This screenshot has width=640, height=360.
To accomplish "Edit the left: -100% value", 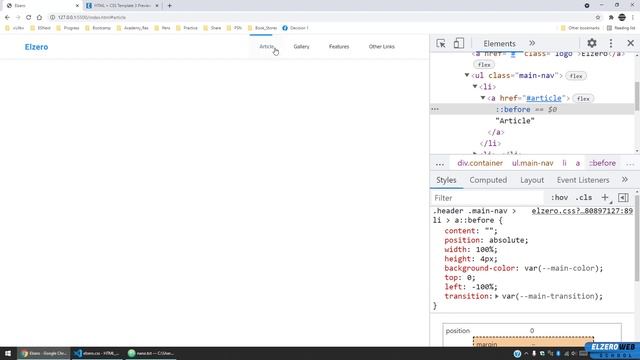I will tap(484, 287).
